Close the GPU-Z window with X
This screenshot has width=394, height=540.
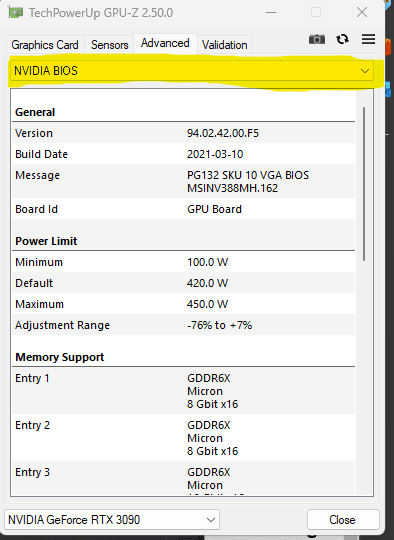362,12
